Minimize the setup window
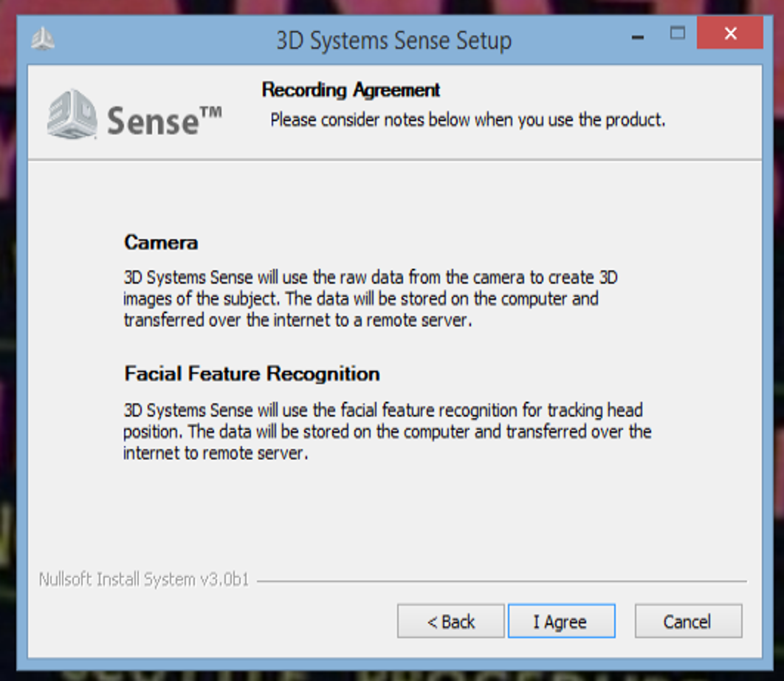This screenshot has height=681, width=784. pyautogui.click(x=638, y=36)
